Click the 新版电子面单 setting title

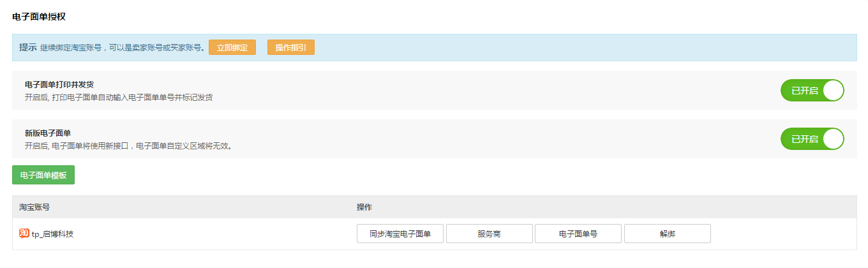pyautogui.click(x=48, y=133)
